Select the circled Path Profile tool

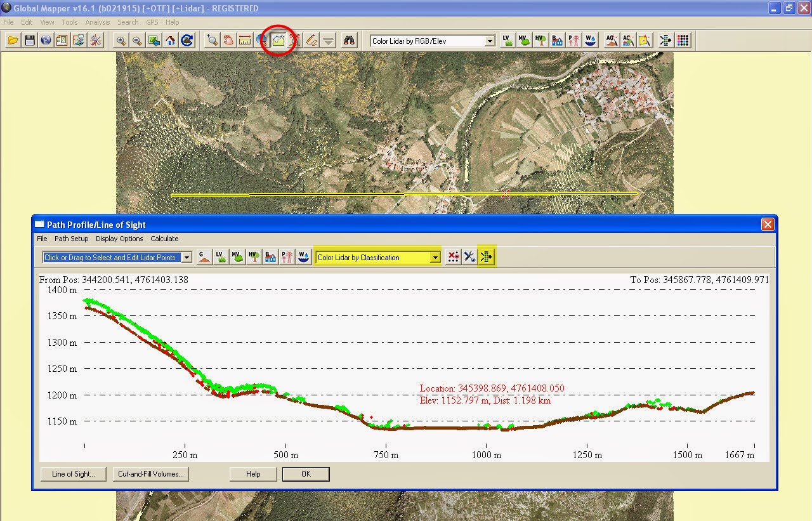pyautogui.click(x=278, y=39)
